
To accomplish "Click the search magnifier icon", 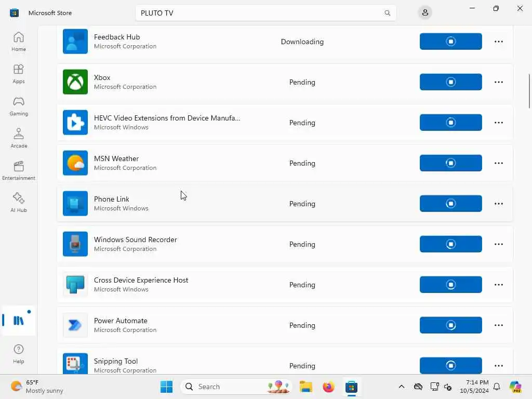I will 387,13.
